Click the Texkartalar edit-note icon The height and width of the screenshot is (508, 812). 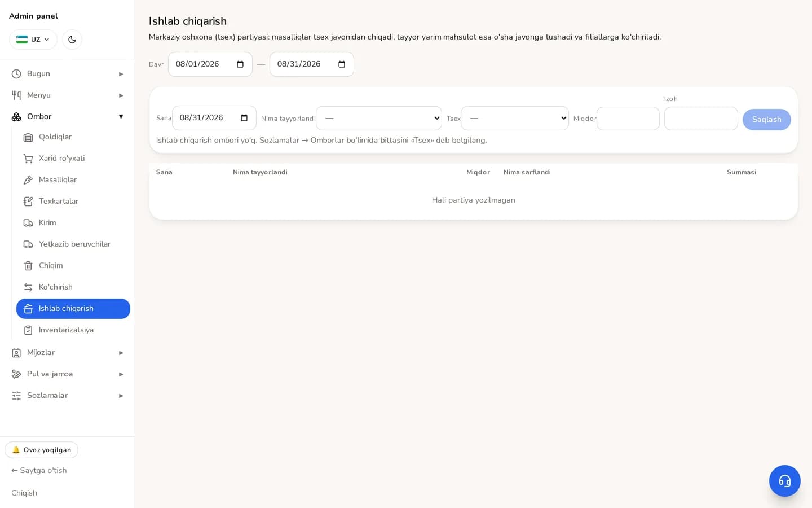coord(28,202)
